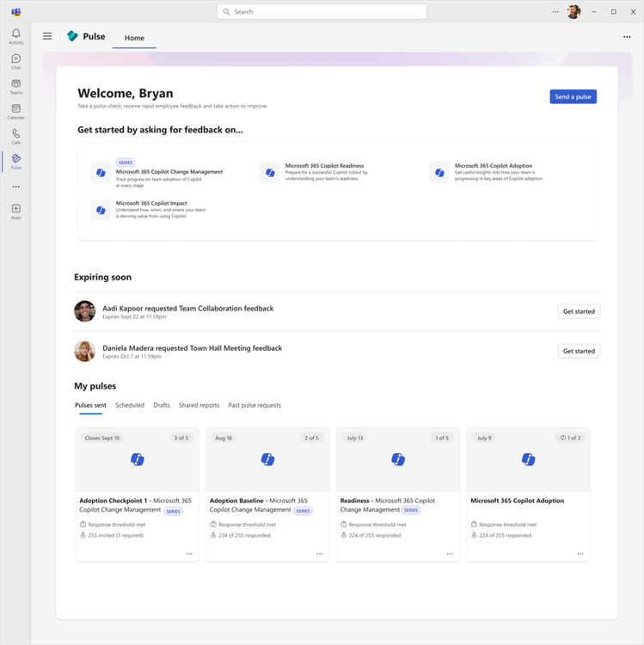
Task: Get started on Team Collaboration feedback request
Action: tap(579, 311)
